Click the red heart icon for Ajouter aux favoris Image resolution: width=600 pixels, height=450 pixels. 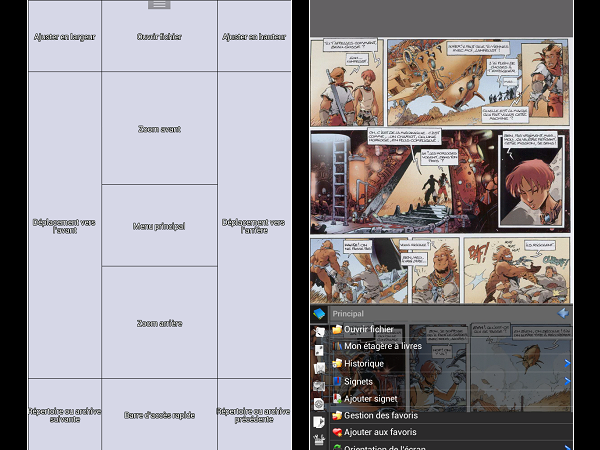point(337,432)
